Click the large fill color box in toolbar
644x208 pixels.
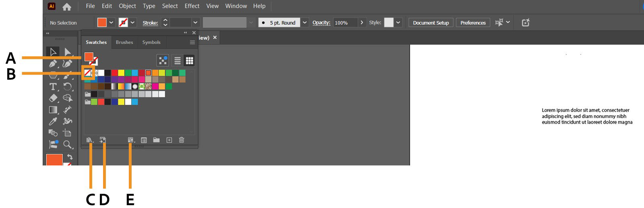pos(54,159)
